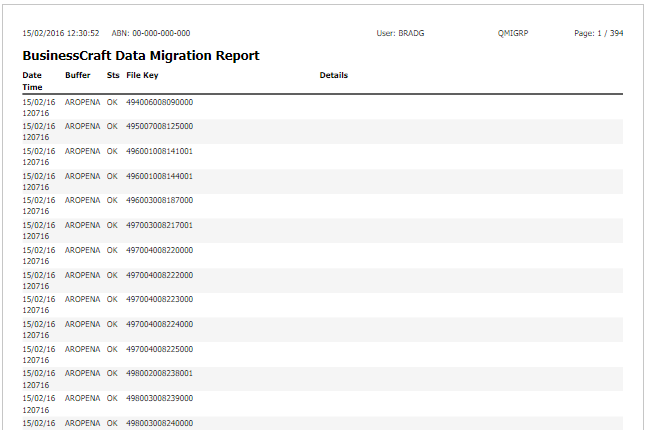Click the File Key column header
Screen dimensions: 649x430
(x=142, y=75)
